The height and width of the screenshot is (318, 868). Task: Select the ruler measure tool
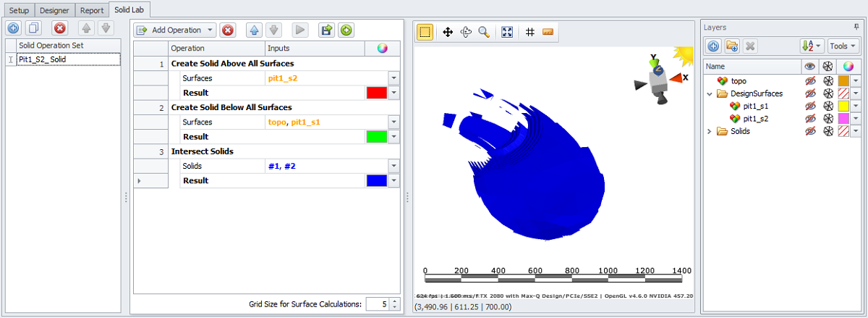(548, 32)
